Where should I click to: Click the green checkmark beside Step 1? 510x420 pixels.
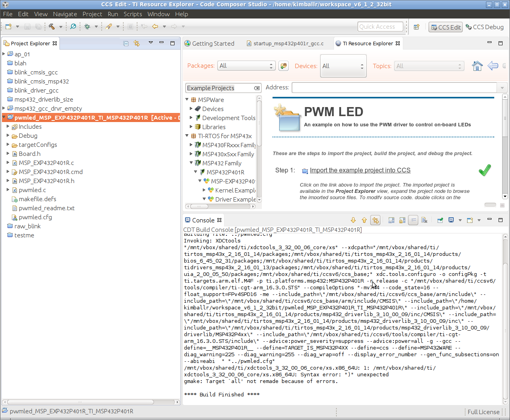point(485,170)
